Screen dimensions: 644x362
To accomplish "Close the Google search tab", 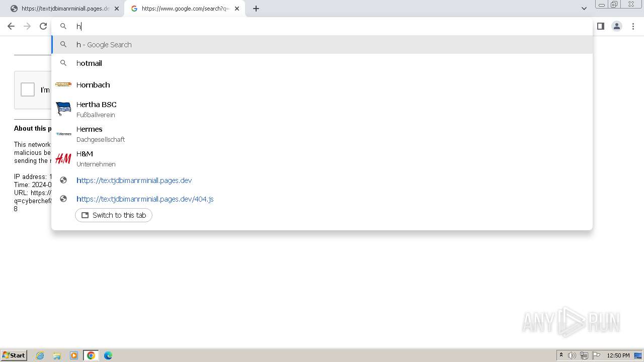I will tap(237, 9).
